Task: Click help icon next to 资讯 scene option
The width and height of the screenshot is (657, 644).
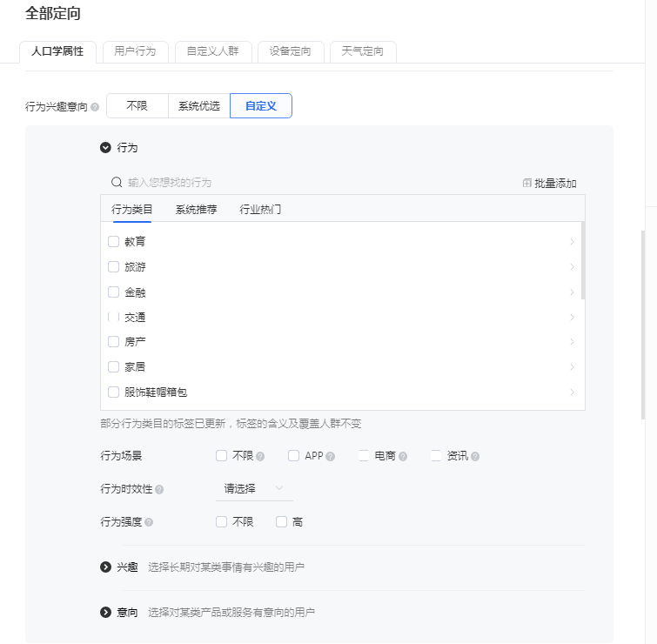Action: 475,456
